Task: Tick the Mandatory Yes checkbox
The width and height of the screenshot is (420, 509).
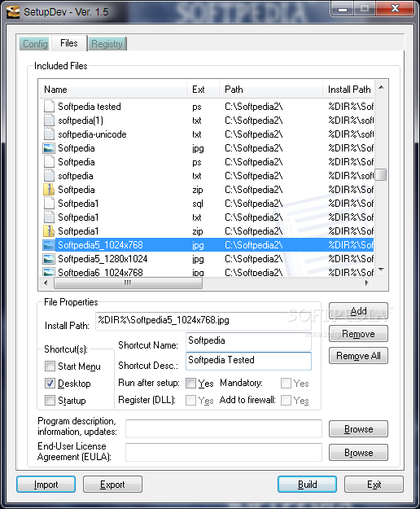Action: pos(286,384)
